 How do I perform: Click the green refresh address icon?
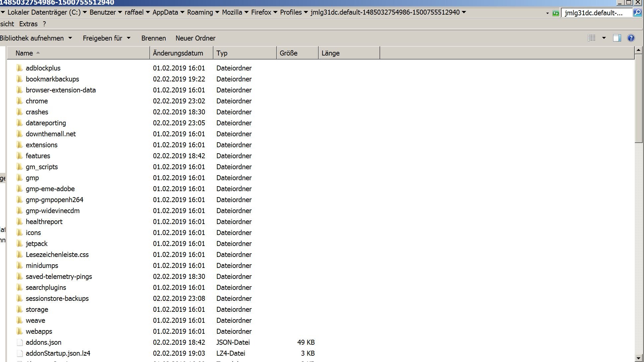[x=556, y=13]
